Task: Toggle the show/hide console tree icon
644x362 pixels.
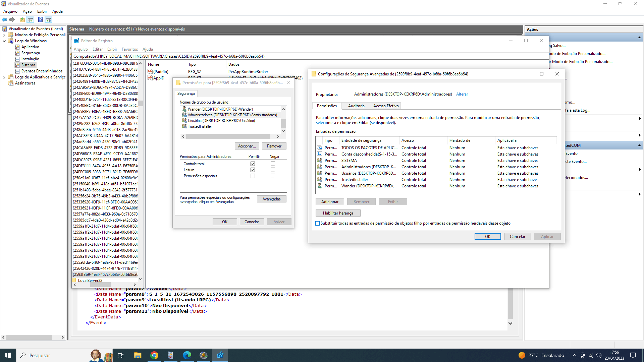Action: [31, 19]
